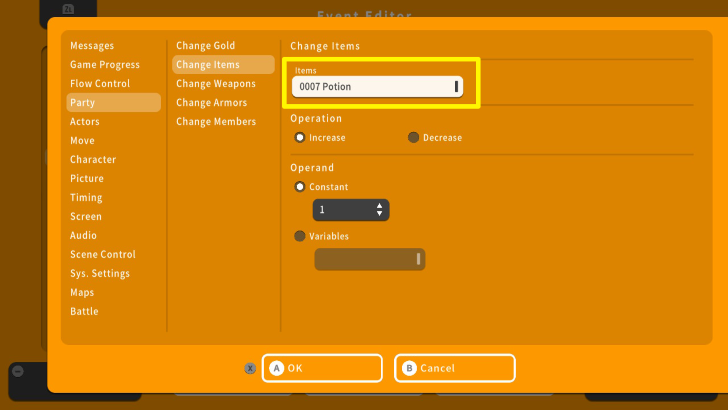Open the Character category
Screen dimensions: 728x410
93,159
